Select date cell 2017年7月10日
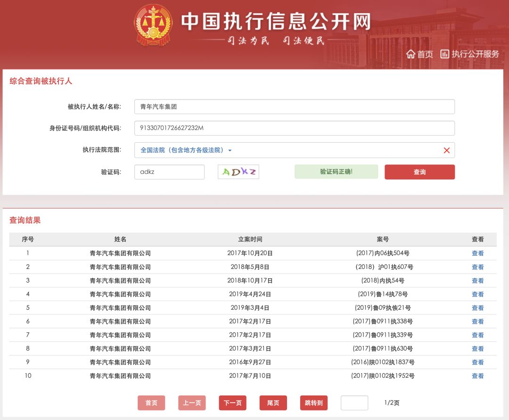Image resolution: width=509 pixels, height=420 pixels. tap(250, 376)
